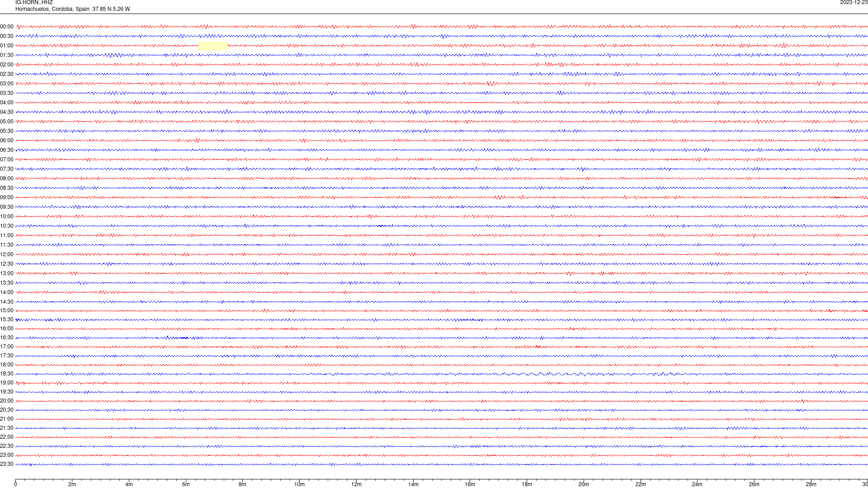The width and height of the screenshot is (868, 488).
Task: Select the 10:00 time row label
Action: tap(7, 216)
